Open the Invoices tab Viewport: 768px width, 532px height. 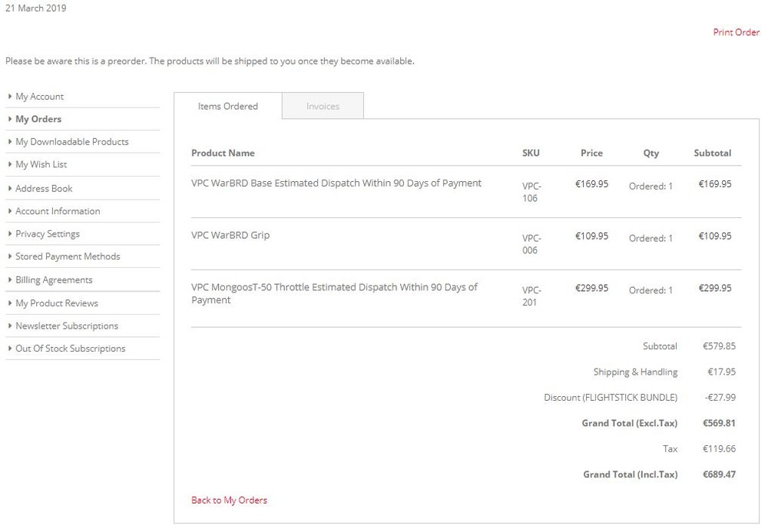tap(323, 107)
